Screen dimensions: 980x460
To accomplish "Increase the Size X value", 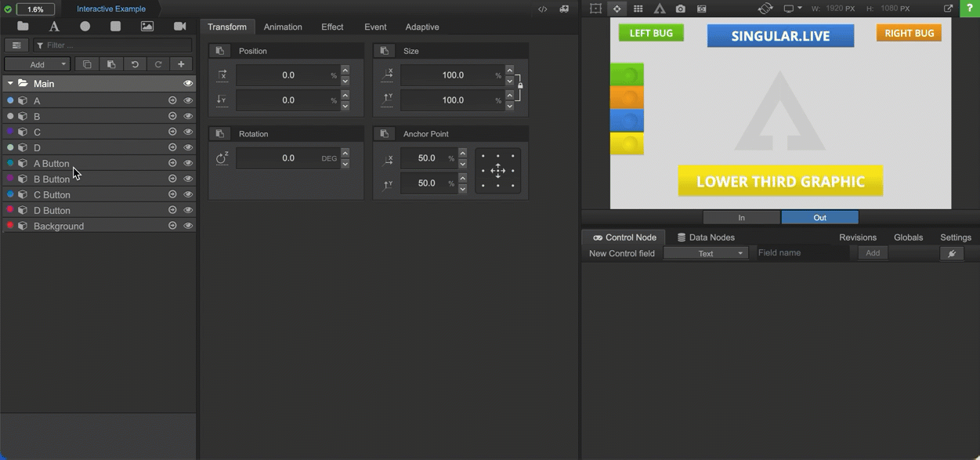I will 509,71.
